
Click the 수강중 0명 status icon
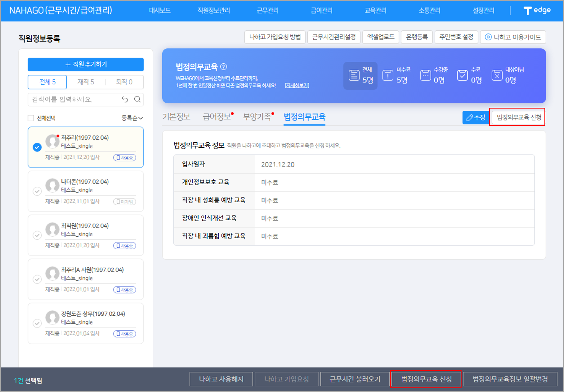click(x=425, y=75)
